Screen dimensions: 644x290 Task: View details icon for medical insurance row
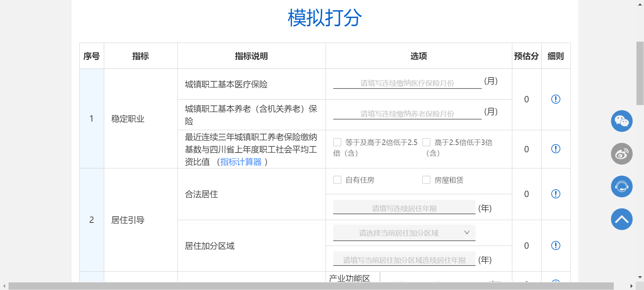[x=556, y=99]
